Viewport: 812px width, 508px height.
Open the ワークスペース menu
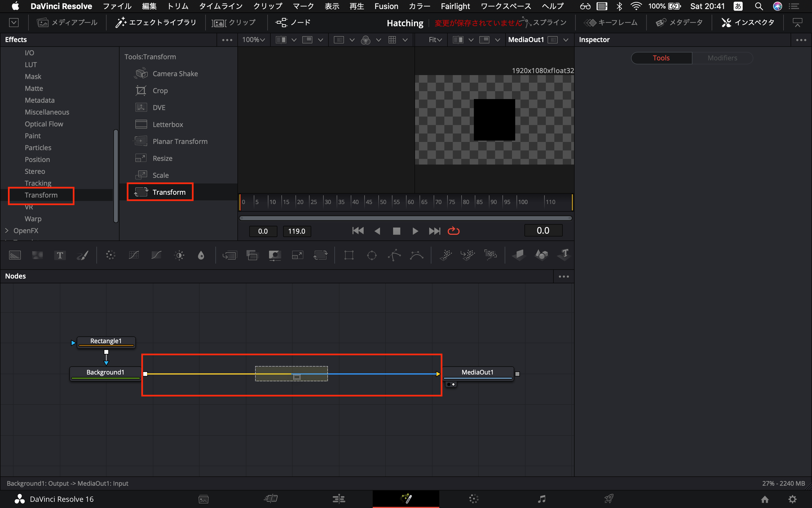(x=506, y=6)
